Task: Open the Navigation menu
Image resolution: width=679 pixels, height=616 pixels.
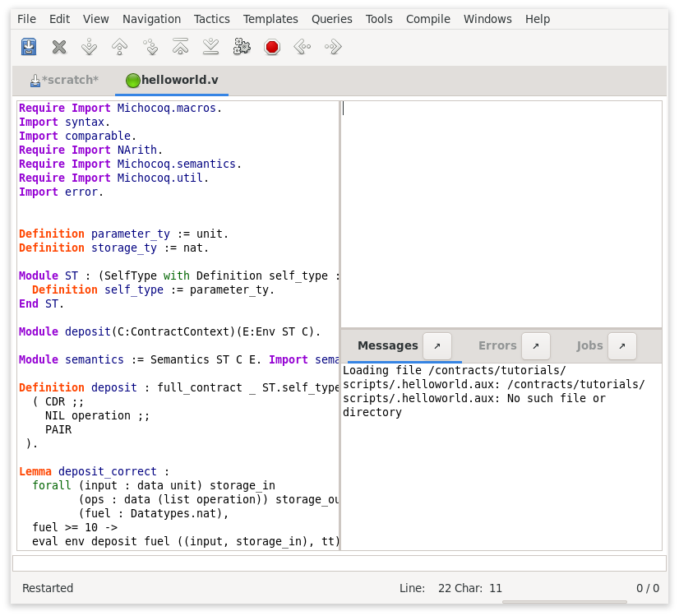Action: (x=151, y=18)
